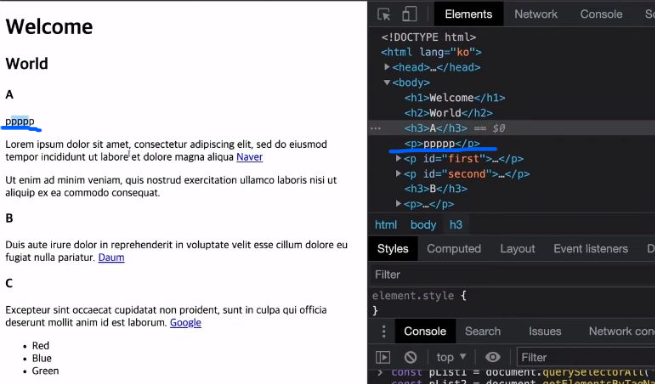Open the console drawer three-dot menu
655x384 pixels.
383,331
